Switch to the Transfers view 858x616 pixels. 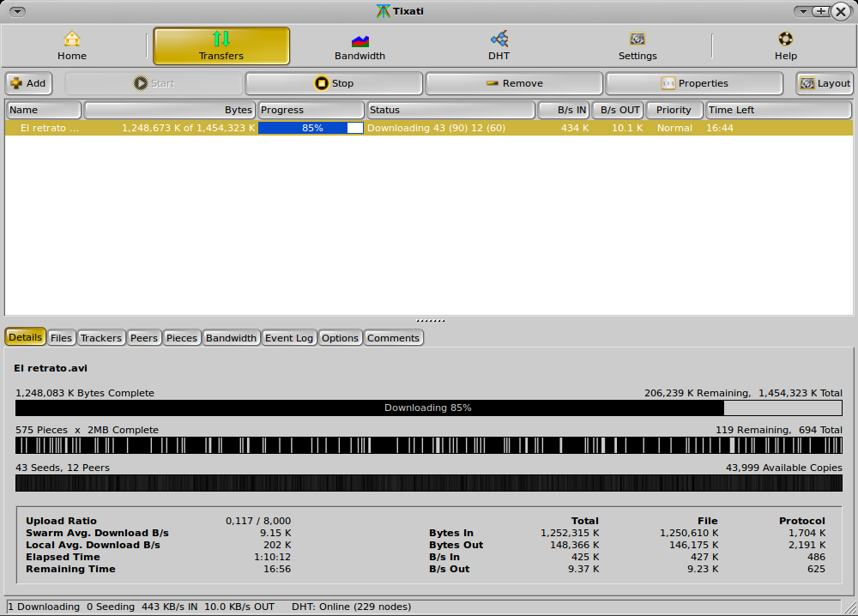221,45
